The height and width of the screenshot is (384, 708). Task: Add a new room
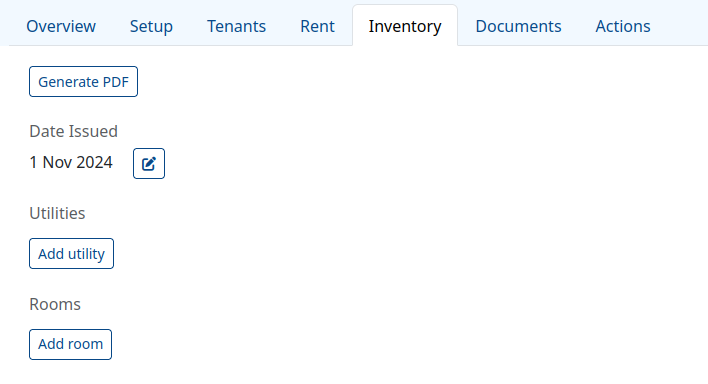tap(70, 344)
